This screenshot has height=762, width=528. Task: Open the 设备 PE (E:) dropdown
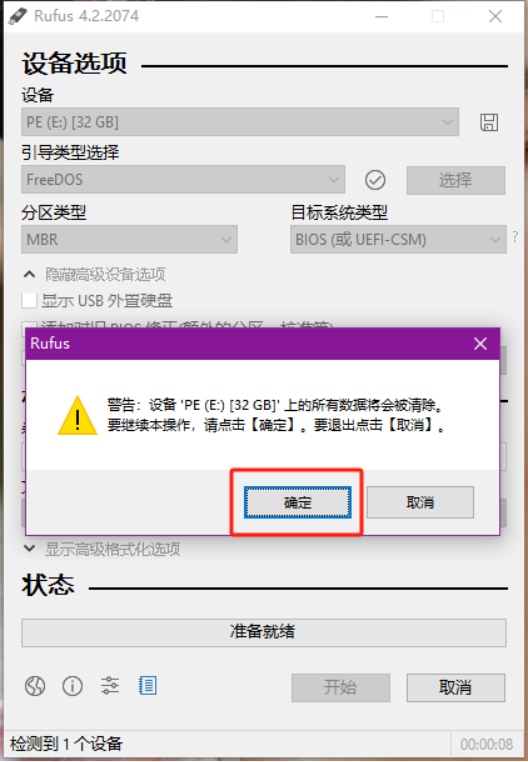[x=240, y=122]
